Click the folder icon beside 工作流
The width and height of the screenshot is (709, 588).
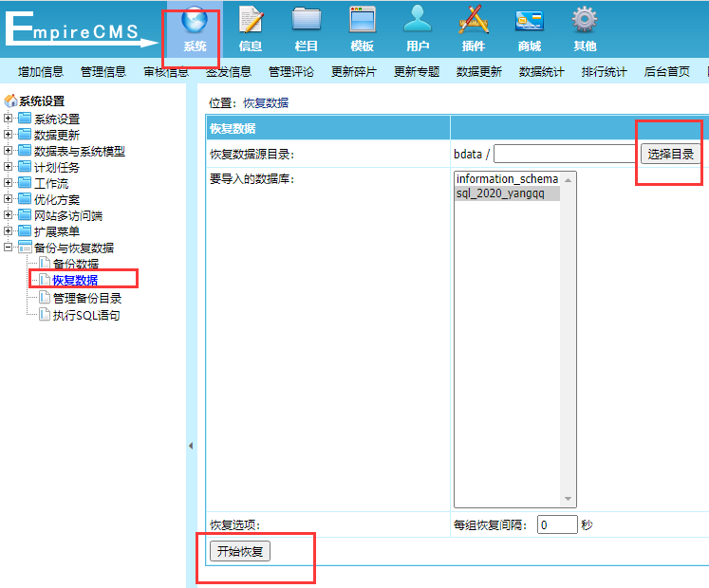pyautogui.click(x=25, y=183)
